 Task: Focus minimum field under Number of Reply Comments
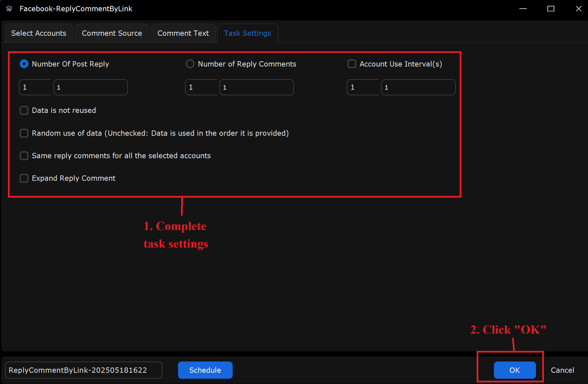coord(201,87)
